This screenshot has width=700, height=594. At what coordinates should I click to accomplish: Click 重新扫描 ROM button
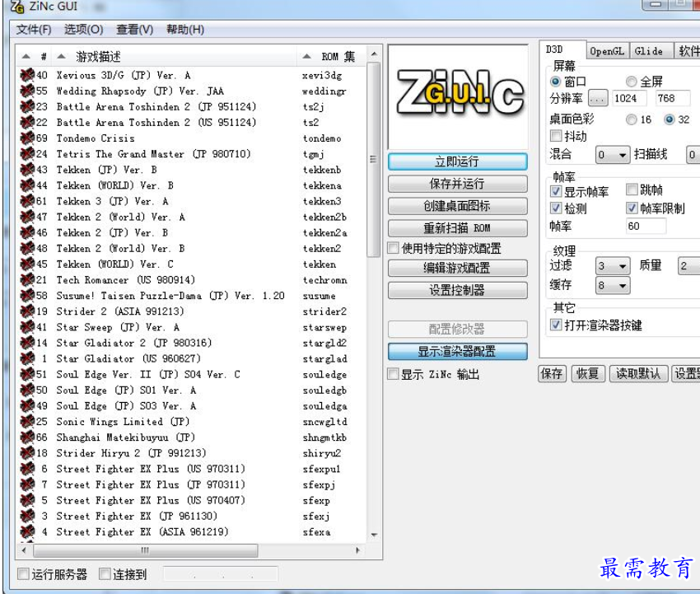[x=458, y=228]
